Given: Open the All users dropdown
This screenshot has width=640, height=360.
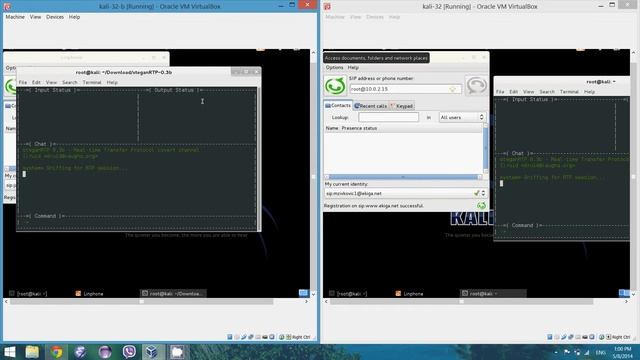Looking at the screenshot, I should coord(462,117).
